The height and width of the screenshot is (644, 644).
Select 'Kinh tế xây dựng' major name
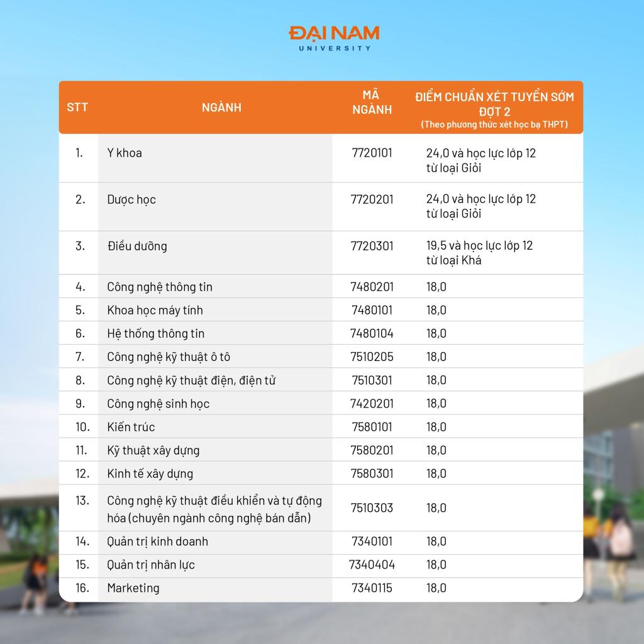tap(150, 474)
